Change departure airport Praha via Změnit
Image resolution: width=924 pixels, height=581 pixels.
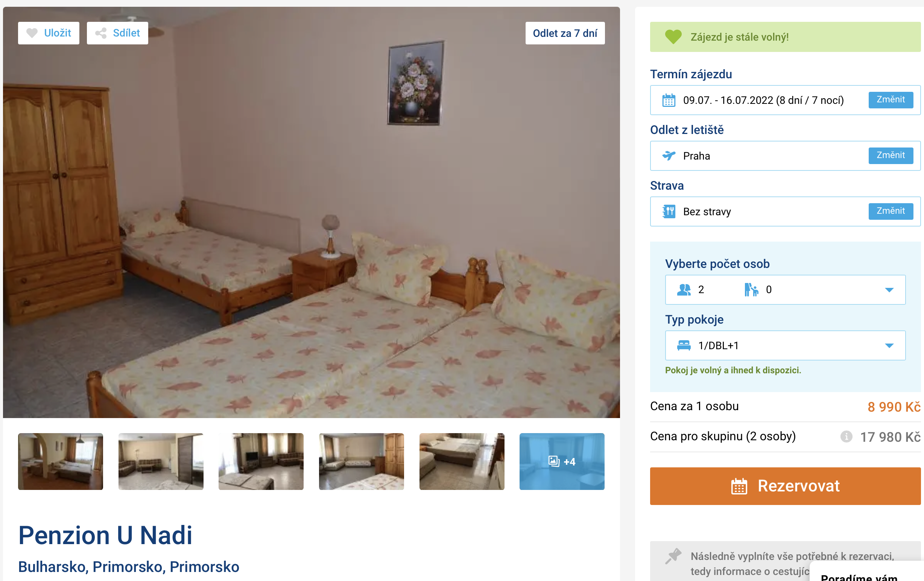coord(891,155)
